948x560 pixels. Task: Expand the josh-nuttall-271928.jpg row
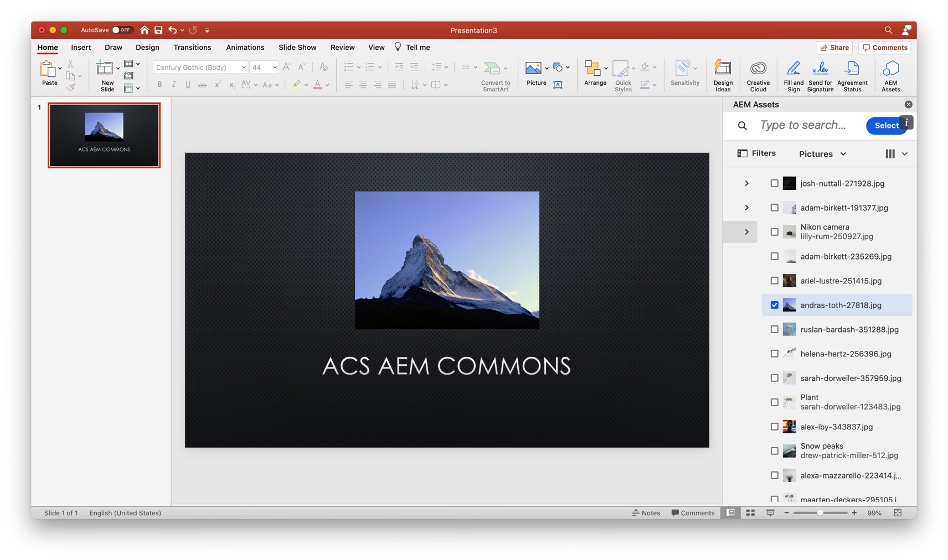(x=746, y=183)
